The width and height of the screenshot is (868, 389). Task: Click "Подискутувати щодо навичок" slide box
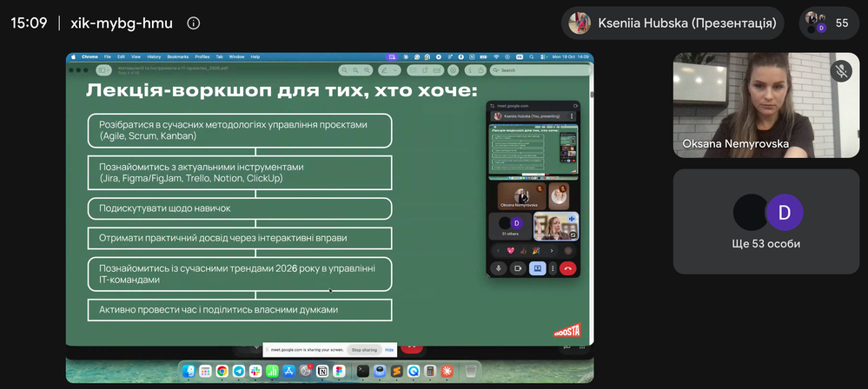click(x=240, y=208)
